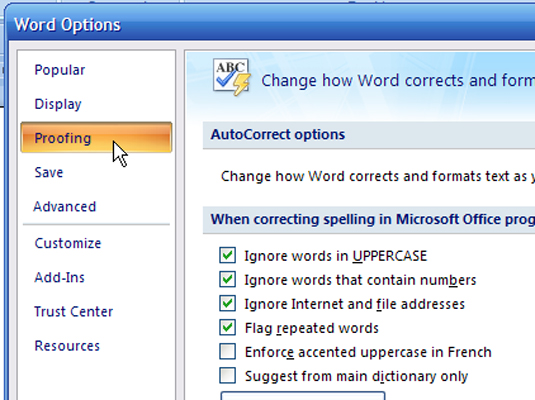Image resolution: width=535 pixels, height=400 pixels.
Task: Go to the Advanced category
Action: [65, 206]
